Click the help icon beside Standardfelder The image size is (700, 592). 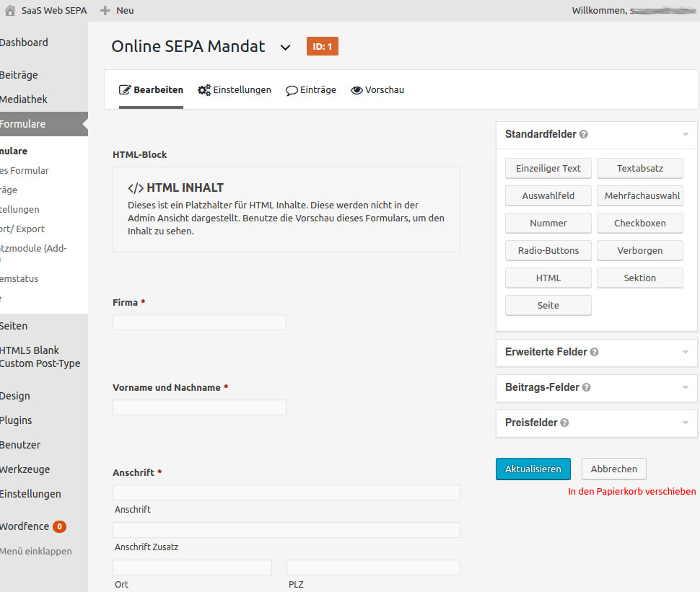tap(584, 134)
